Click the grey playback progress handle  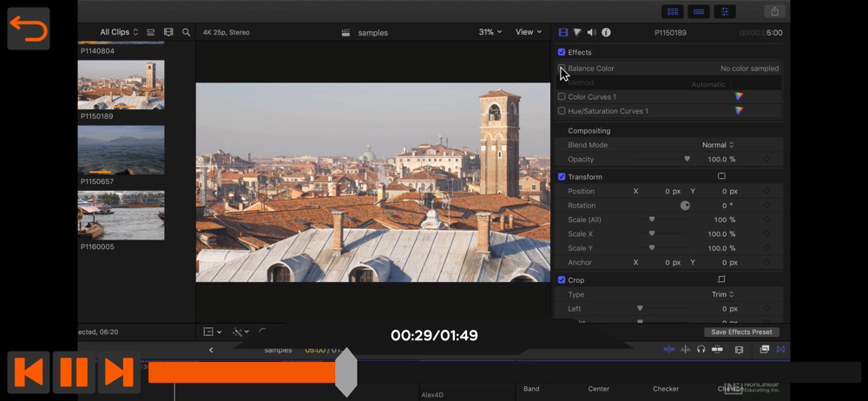click(346, 372)
